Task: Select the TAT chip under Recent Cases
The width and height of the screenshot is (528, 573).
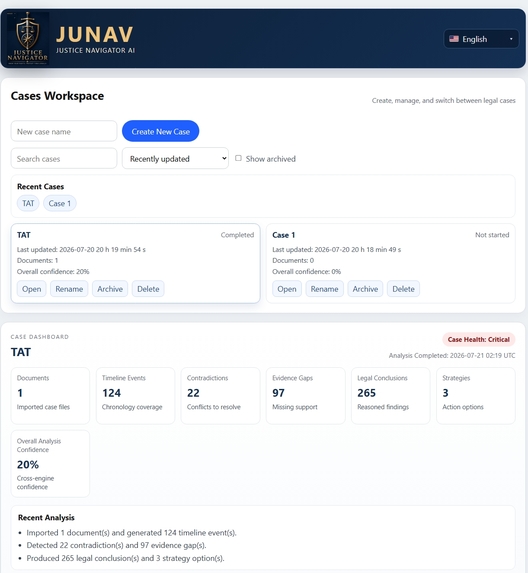Action: (28, 203)
